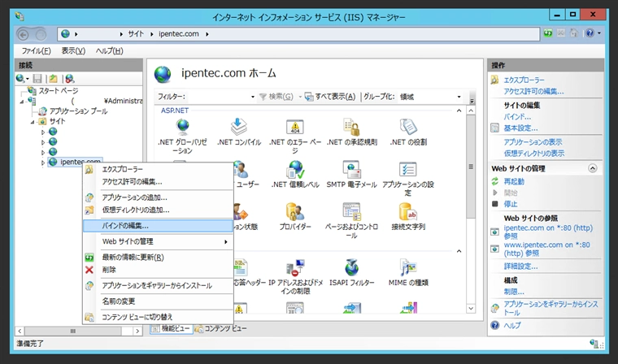Click the up folder icon in connections toolbar
The height and width of the screenshot is (364, 618).
pos(53,78)
